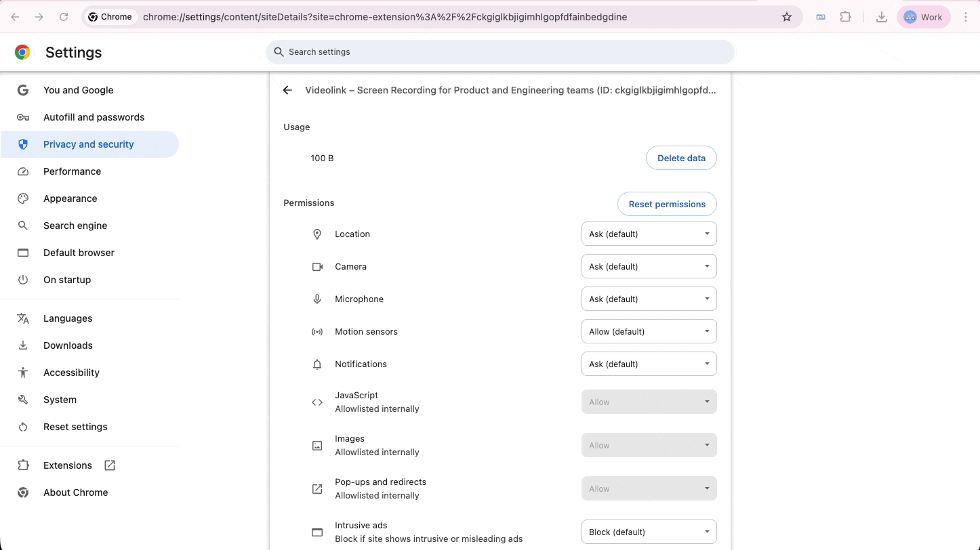980x550 pixels.
Task: Select Languages in the sidebar
Action: (x=68, y=318)
